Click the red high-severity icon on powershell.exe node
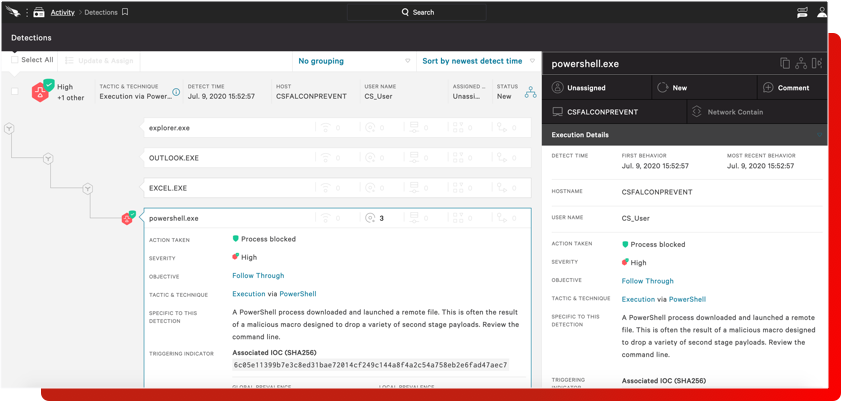The image size is (841, 401). coord(127,218)
